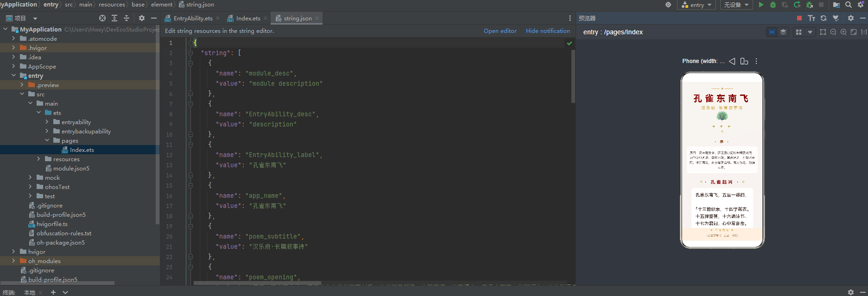Minimize the previewer panel
The height and width of the screenshot is (296, 868).
pyautogui.click(x=862, y=18)
